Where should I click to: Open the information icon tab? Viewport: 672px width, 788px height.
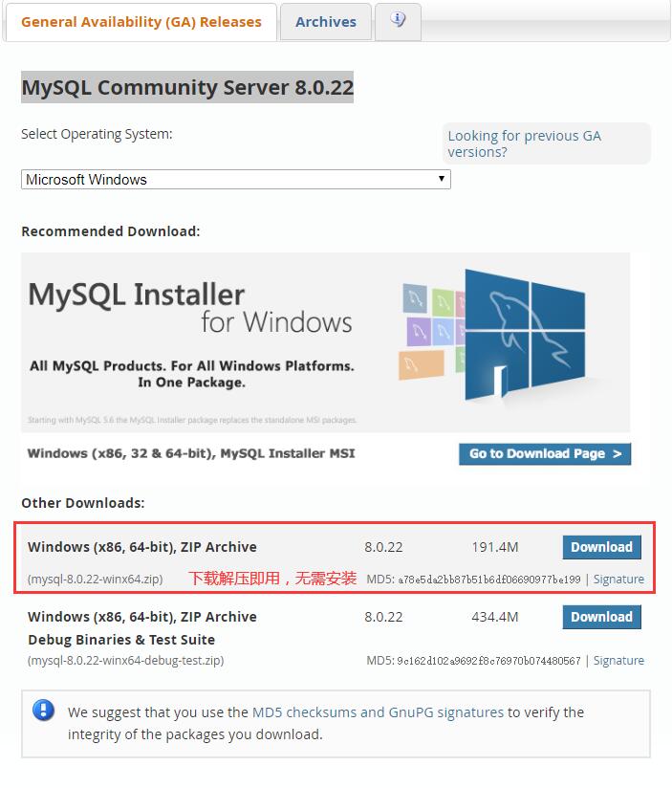pyautogui.click(x=398, y=21)
